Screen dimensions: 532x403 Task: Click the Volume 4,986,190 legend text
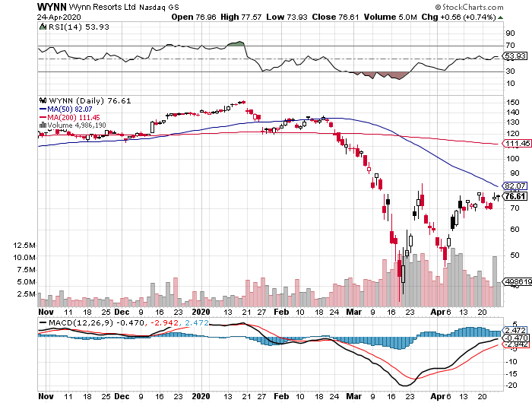tap(77, 125)
